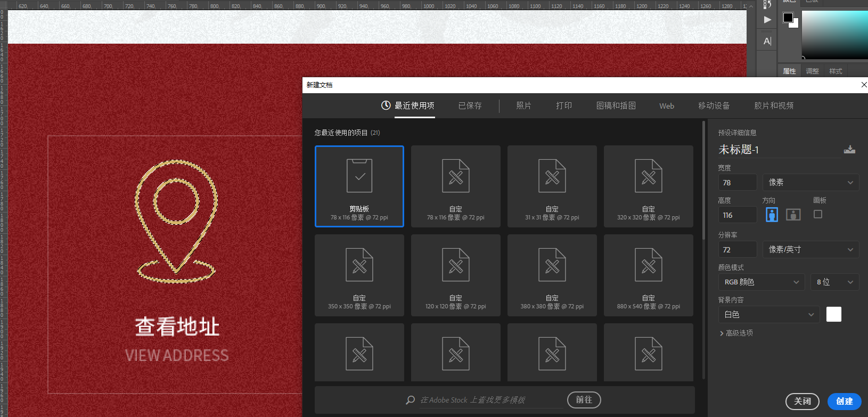Click the play actions icon in Photoshop panel strip
This screenshot has width=868, height=417.
coord(767,20)
